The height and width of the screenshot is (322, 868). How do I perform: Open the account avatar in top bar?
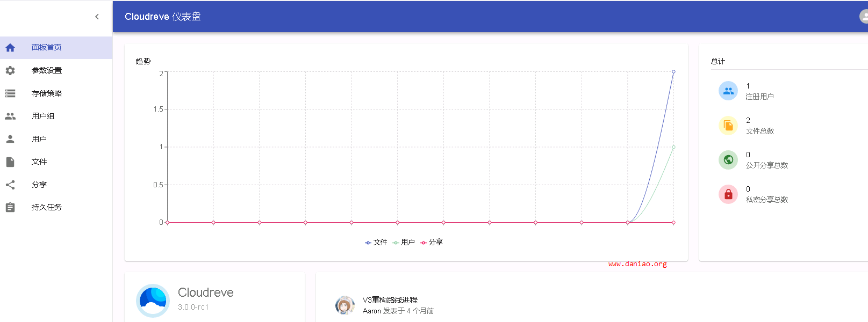click(x=863, y=17)
